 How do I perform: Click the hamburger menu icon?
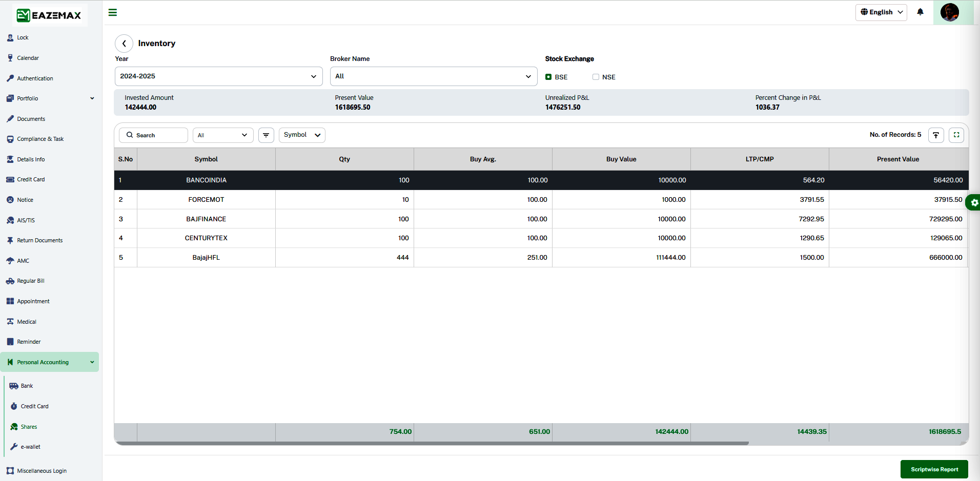coord(113,12)
